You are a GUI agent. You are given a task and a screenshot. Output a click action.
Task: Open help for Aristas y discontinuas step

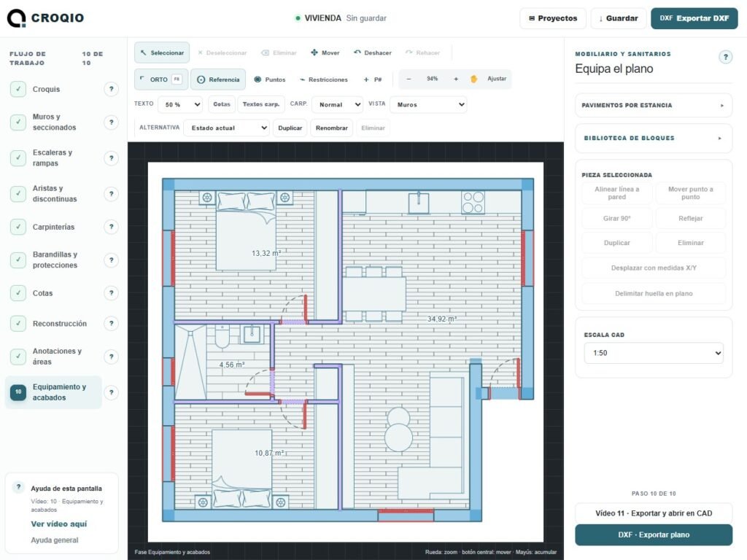(111, 194)
